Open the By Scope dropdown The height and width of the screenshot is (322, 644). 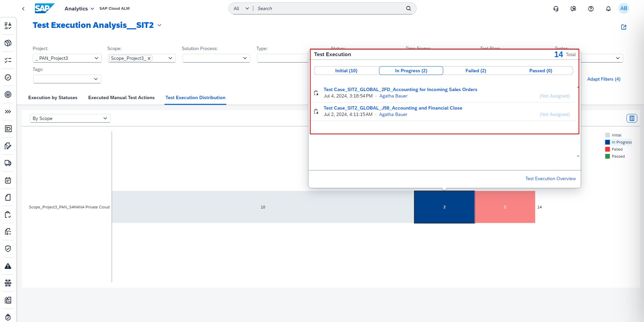(x=70, y=118)
